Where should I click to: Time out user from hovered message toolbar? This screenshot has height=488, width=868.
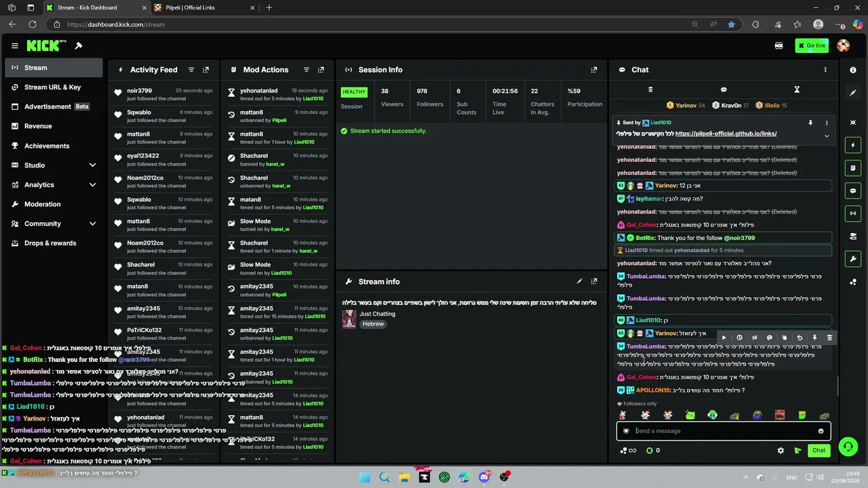click(739, 338)
